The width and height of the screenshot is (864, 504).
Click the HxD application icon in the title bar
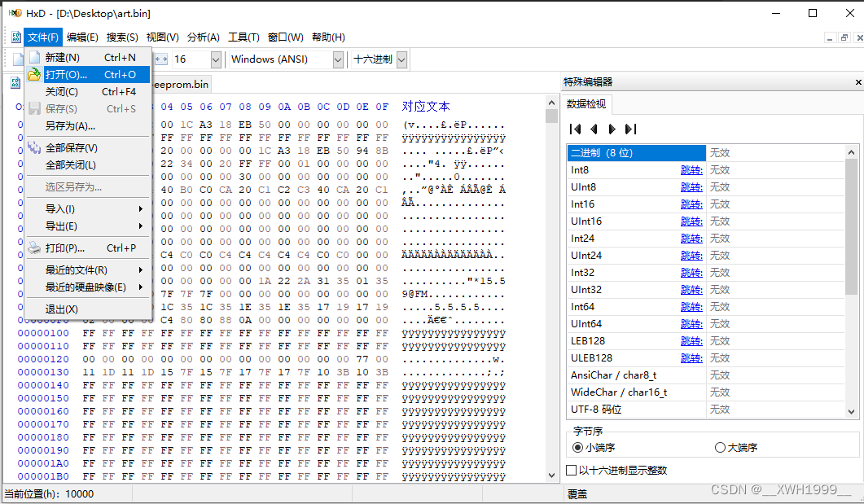pyautogui.click(x=15, y=13)
